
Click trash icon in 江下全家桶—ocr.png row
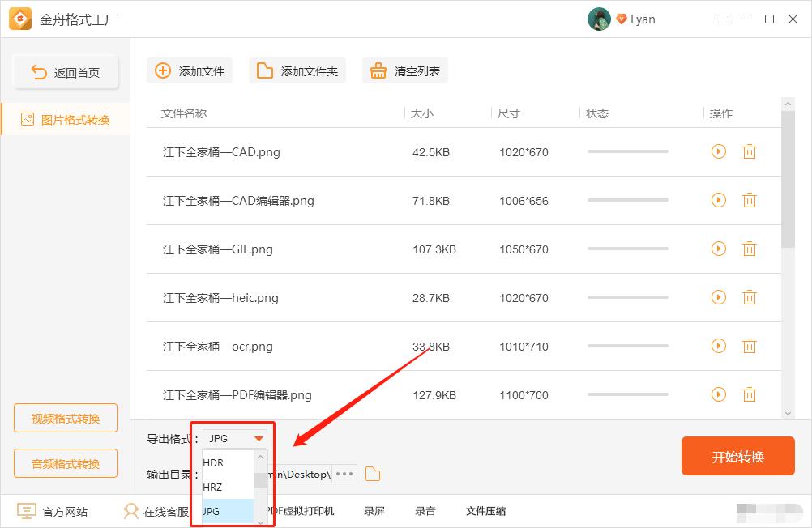[750, 347]
